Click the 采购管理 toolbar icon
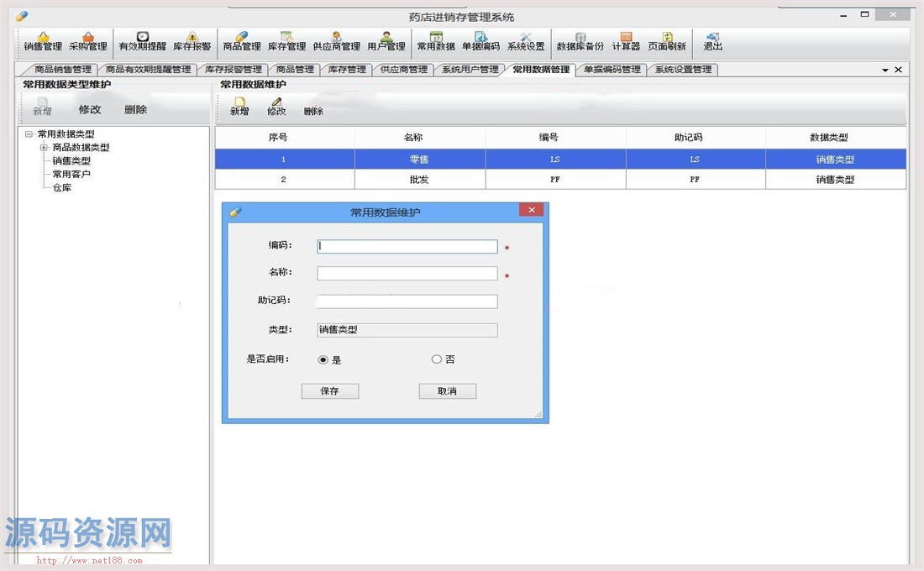Viewport: 924px width, 571px height. (x=87, y=40)
